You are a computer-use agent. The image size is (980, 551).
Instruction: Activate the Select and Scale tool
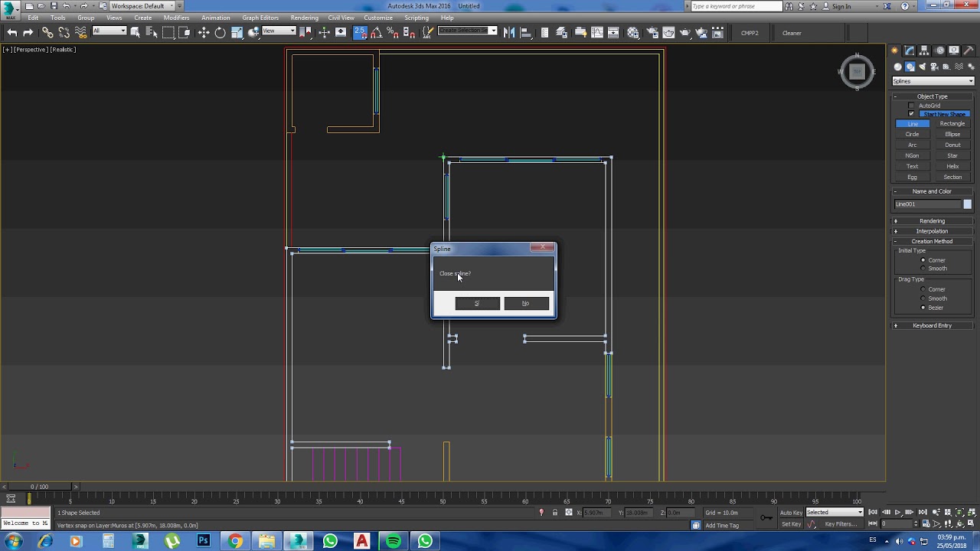[x=237, y=32]
